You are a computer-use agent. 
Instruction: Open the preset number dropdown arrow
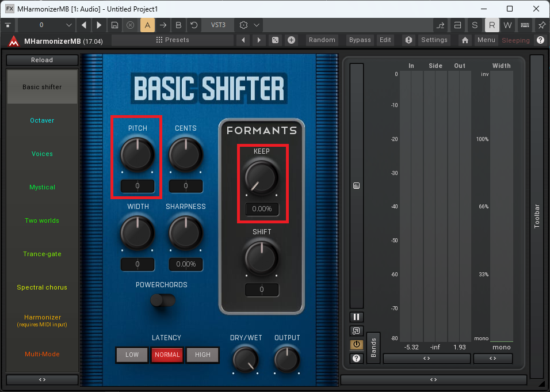(69, 25)
